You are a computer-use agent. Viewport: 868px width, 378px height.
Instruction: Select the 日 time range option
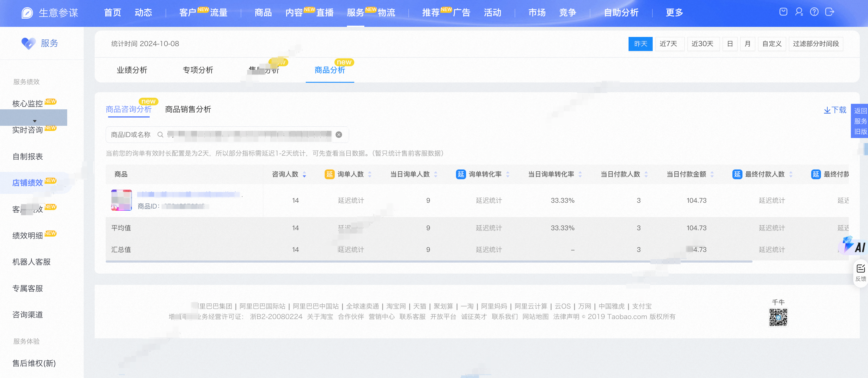[730, 44]
